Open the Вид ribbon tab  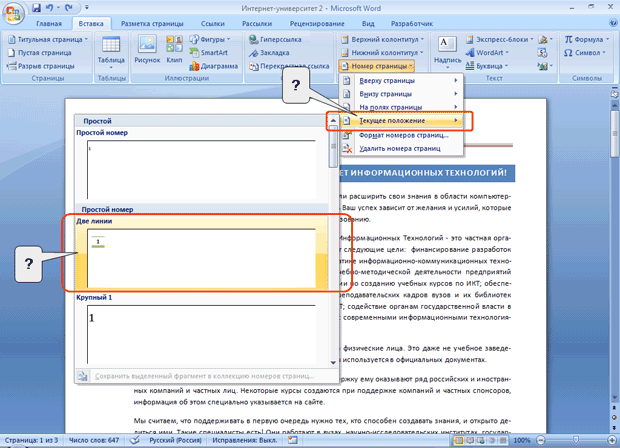pos(368,24)
